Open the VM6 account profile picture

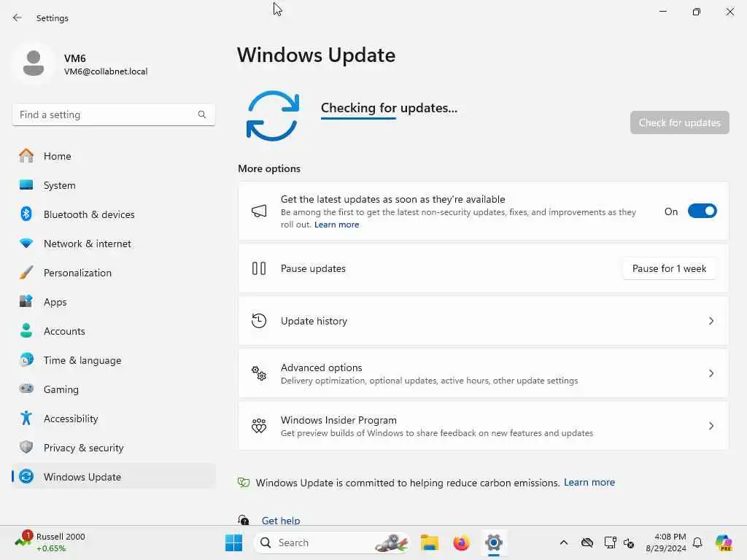click(x=34, y=63)
